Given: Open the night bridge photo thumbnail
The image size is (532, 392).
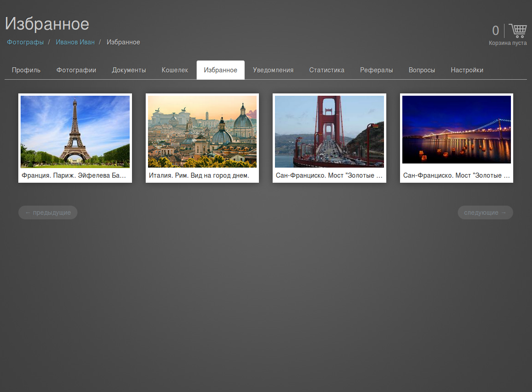Looking at the screenshot, I should click(456, 130).
